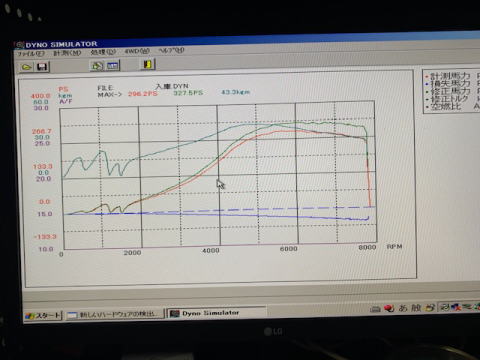Click the red tray icon in taskbar
This screenshot has width=480, height=360.
(x=389, y=308)
